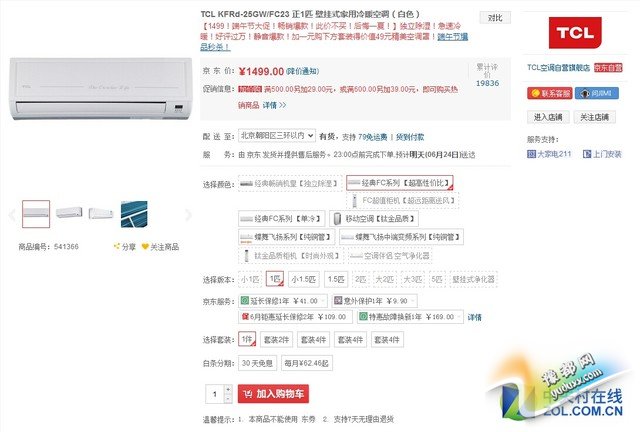
Task: Increase quantity with the plus stepper
Action: click(228, 389)
